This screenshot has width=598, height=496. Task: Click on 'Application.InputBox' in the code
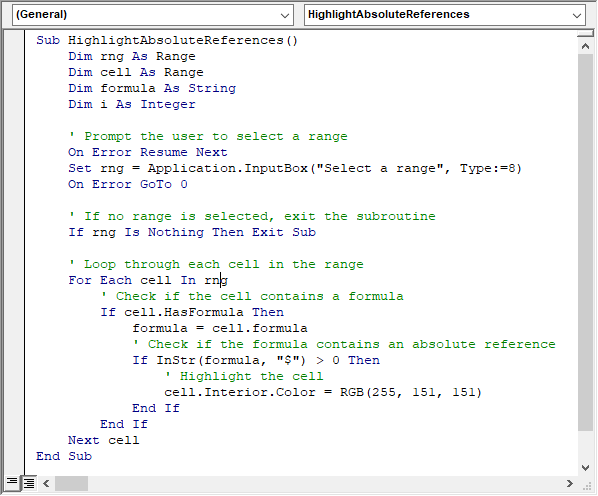pyautogui.click(x=228, y=168)
